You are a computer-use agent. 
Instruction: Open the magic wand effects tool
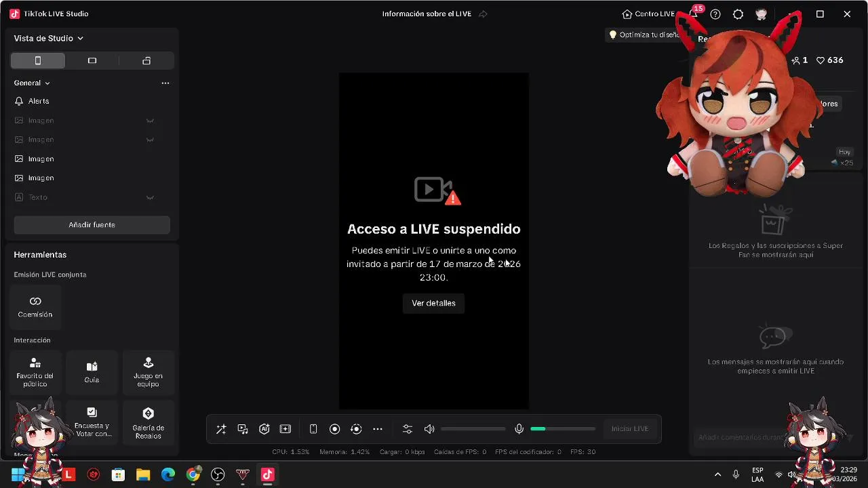[x=221, y=429]
